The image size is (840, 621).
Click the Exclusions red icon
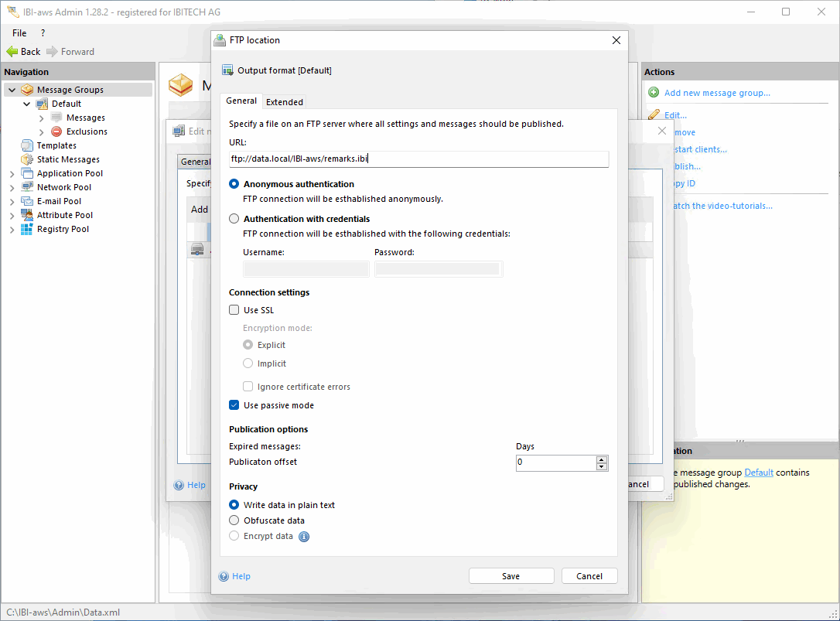[56, 131]
